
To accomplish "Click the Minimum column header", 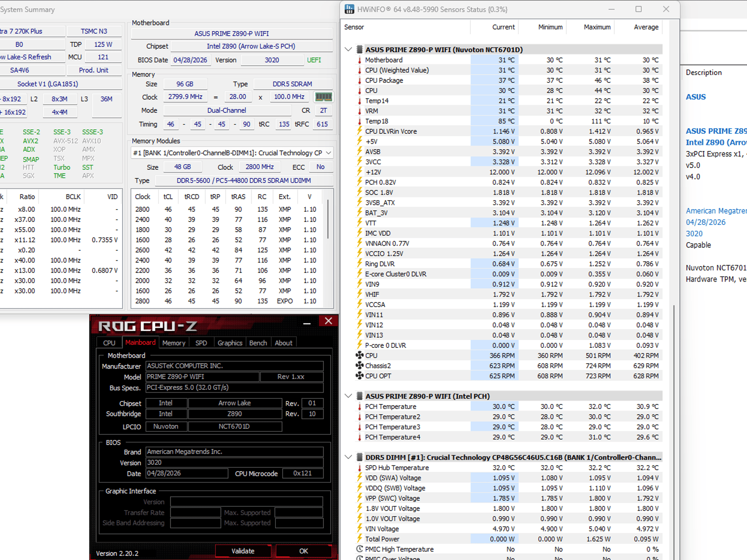I will (x=542, y=27).
